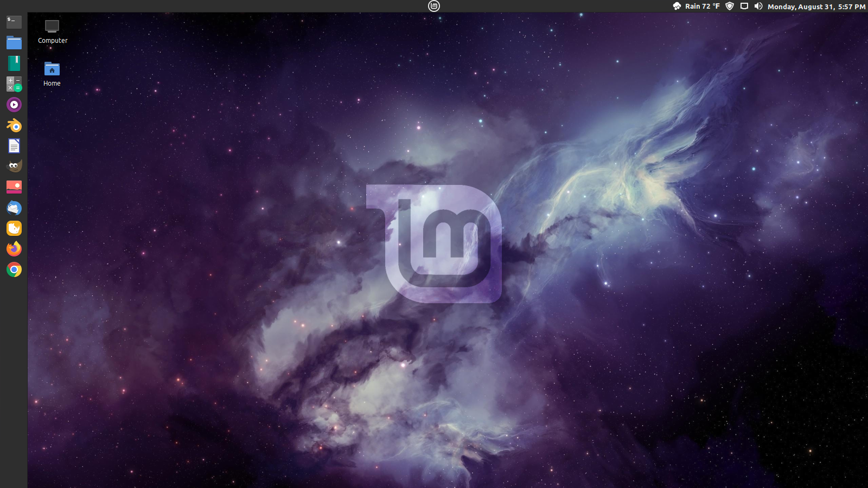Click the shield update manager tray icon

[x=730, y=6]
